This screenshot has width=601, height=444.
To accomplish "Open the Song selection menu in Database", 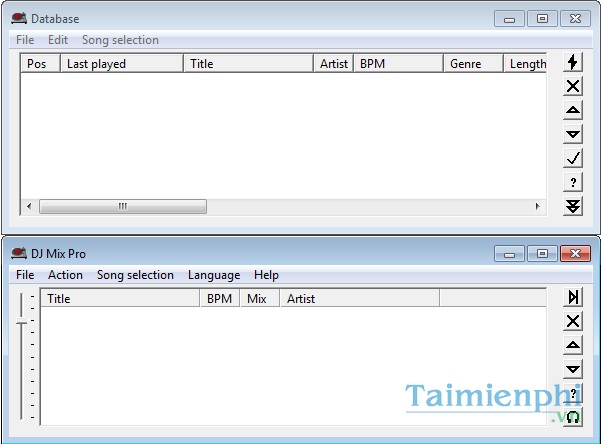I will click(120, 40).
